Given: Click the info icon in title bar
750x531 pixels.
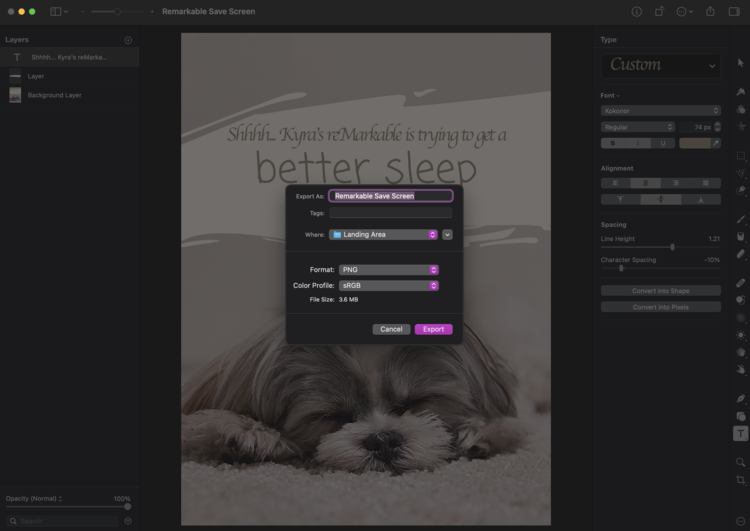Looking at the screenshot, I should tap(636, 11).
